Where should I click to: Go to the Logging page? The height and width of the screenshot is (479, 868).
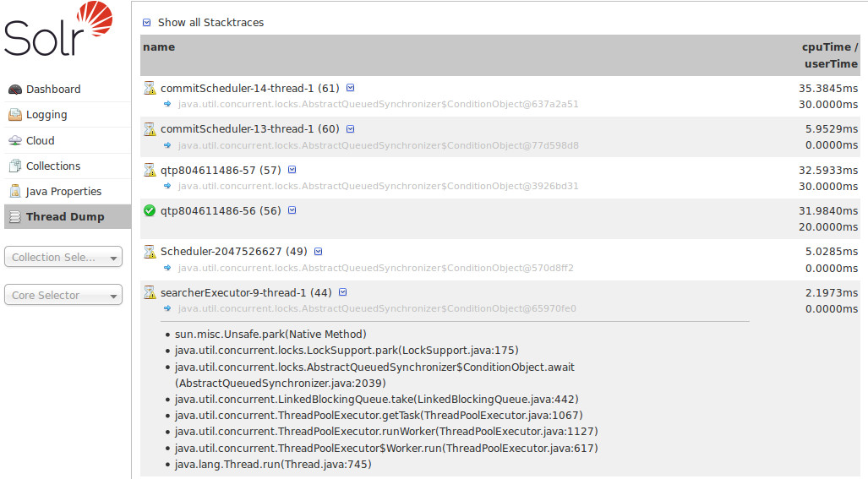(x=46, y=115)
